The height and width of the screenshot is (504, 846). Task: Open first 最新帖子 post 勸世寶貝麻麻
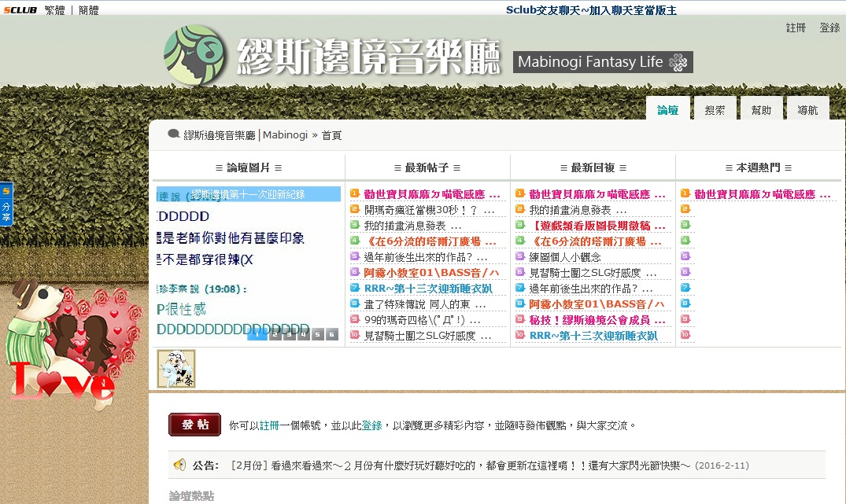[x=431, y=194]
